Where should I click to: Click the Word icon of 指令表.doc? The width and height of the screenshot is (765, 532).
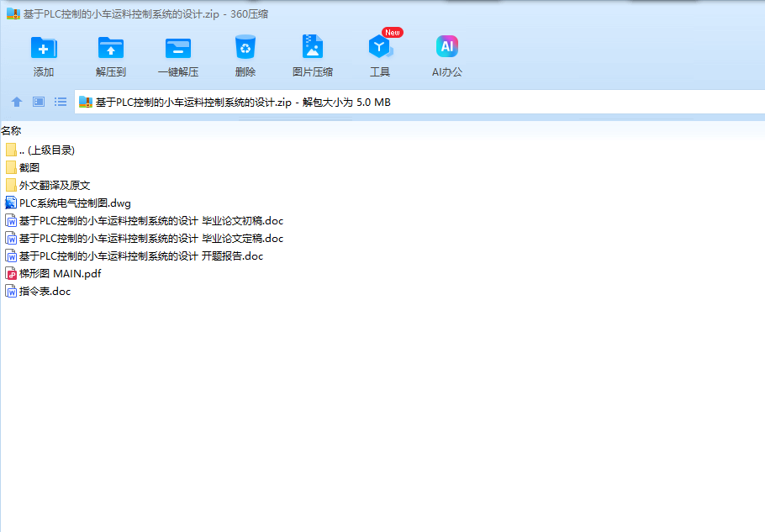pos(11,292)
